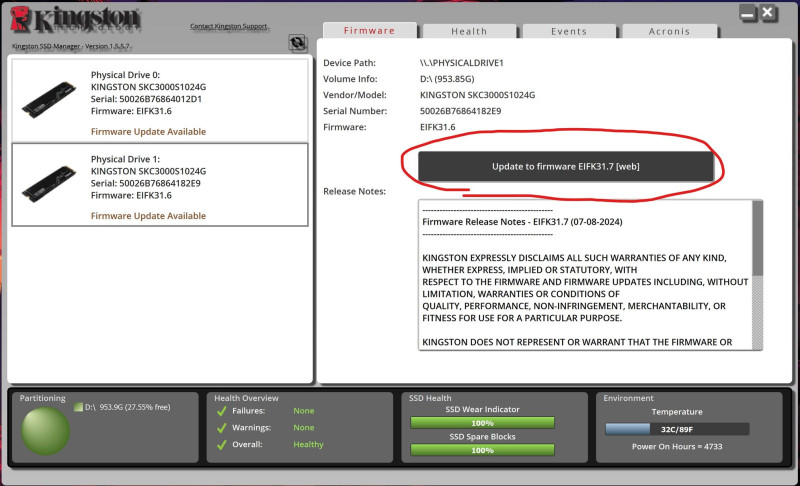Image resolution: width=800 pixels, height=486 pixels.
Task: Click the Temperature label
Action: 677,412
